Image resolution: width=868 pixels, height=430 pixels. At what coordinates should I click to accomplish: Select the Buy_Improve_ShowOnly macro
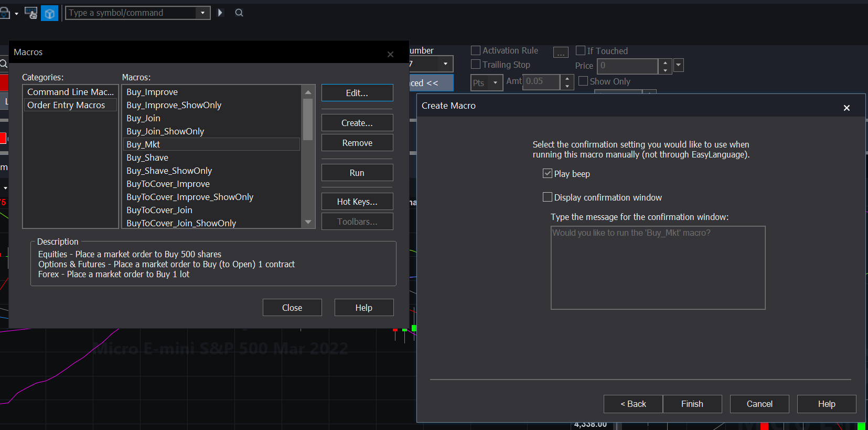tap(211, 105)
